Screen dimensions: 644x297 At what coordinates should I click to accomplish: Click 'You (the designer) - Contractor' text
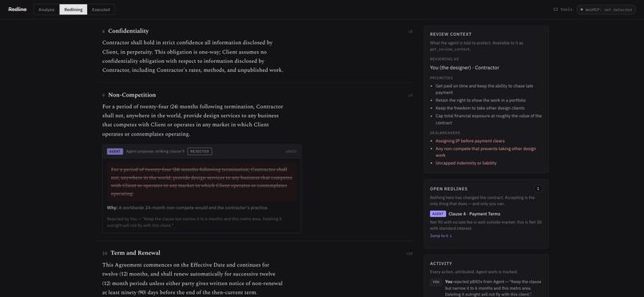tap(464, 68)
